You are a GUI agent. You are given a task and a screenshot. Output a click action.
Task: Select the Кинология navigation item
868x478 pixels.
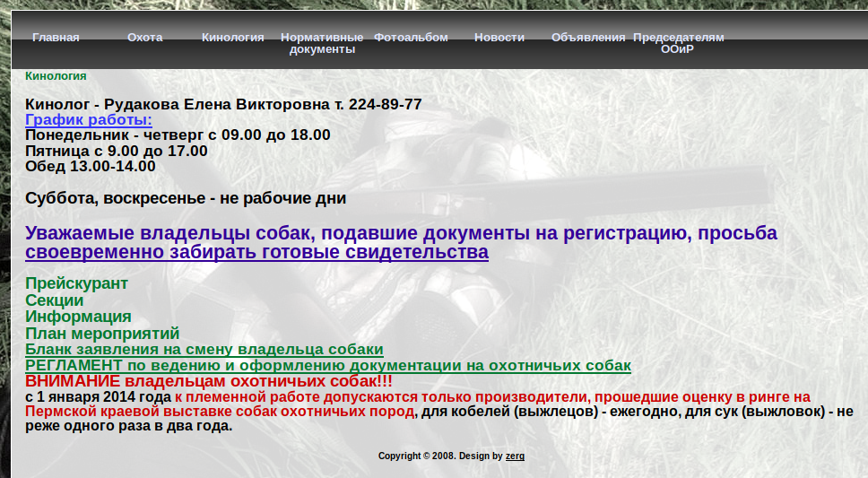pos(232,38)
